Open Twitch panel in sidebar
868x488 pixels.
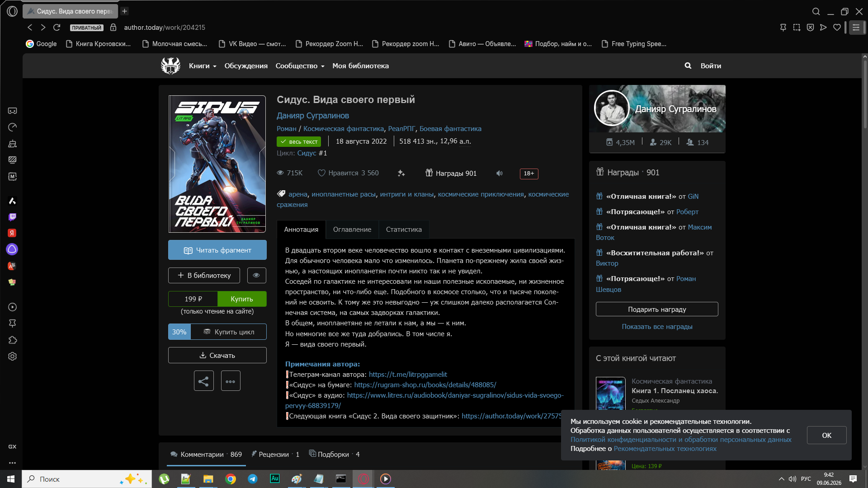pos(12,217)
